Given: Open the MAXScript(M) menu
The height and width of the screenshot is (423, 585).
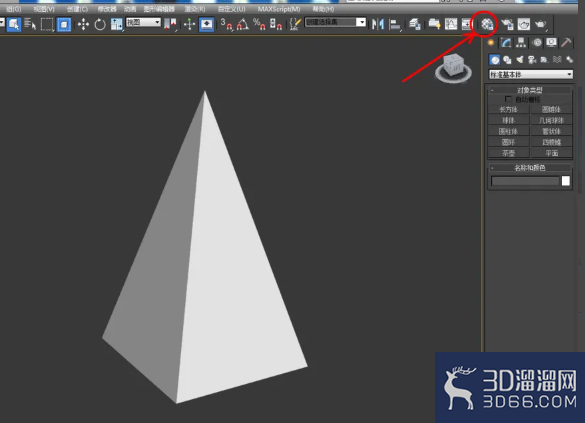Looking at the screenshot, I should pyautogui.click(x=279, y=9).
